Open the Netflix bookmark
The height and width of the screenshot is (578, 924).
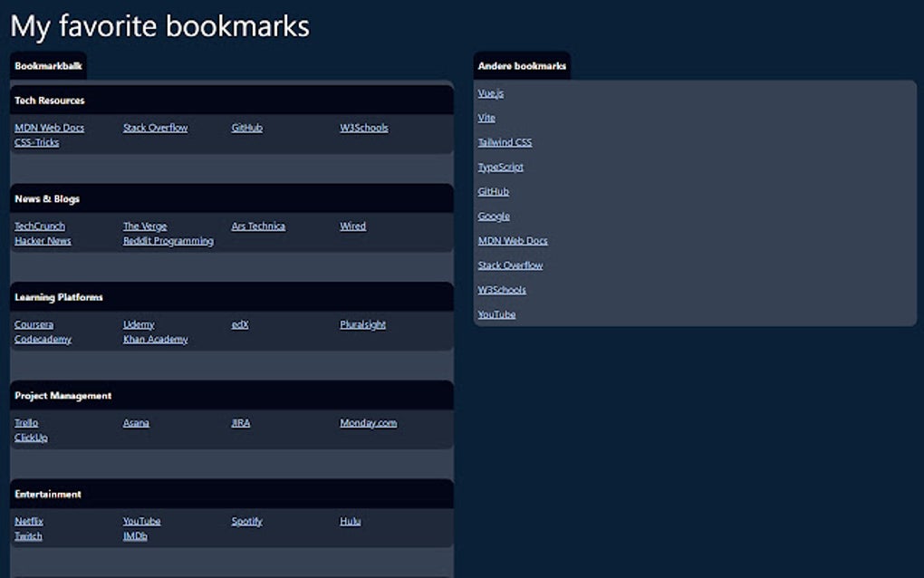point(29,522)
